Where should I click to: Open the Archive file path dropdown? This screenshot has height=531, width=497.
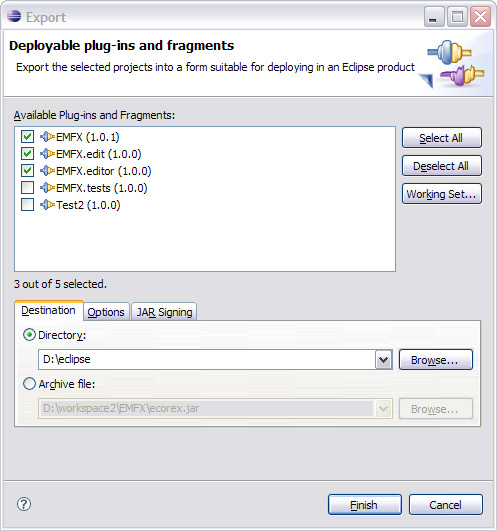coord(383,408)
